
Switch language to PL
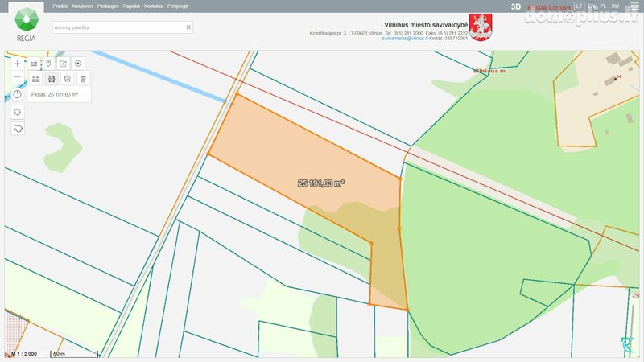[x=603, y=6]
